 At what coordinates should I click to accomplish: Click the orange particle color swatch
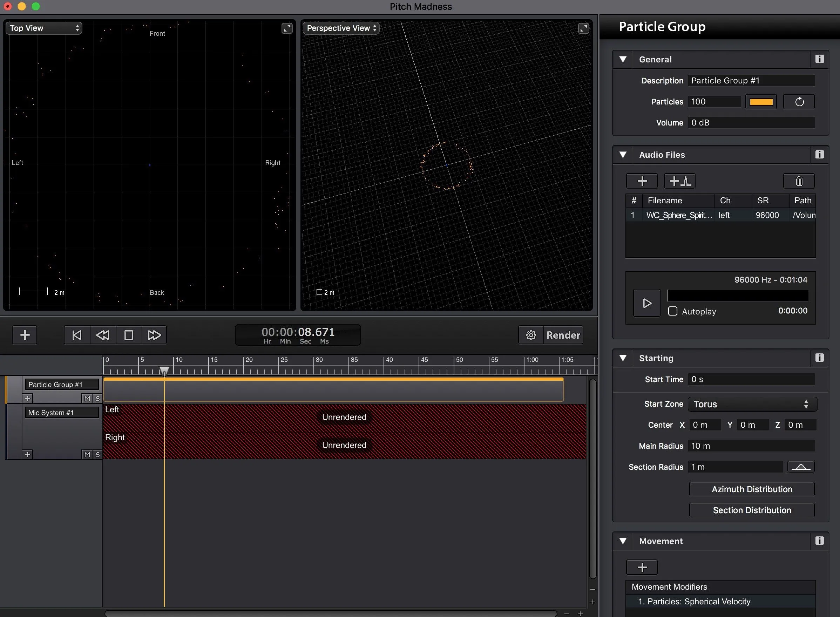760,102
